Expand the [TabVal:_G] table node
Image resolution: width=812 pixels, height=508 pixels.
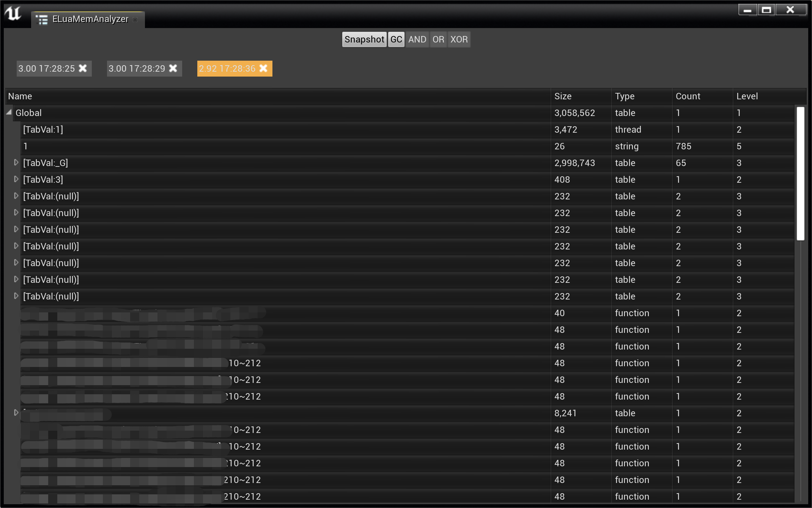16,163
